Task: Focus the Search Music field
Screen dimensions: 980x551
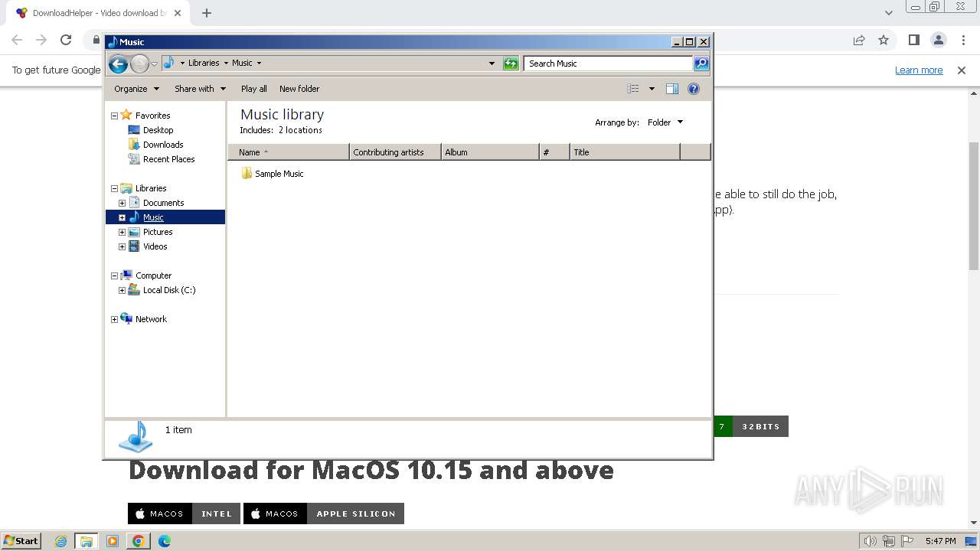Action: click(x=609, y=64)
